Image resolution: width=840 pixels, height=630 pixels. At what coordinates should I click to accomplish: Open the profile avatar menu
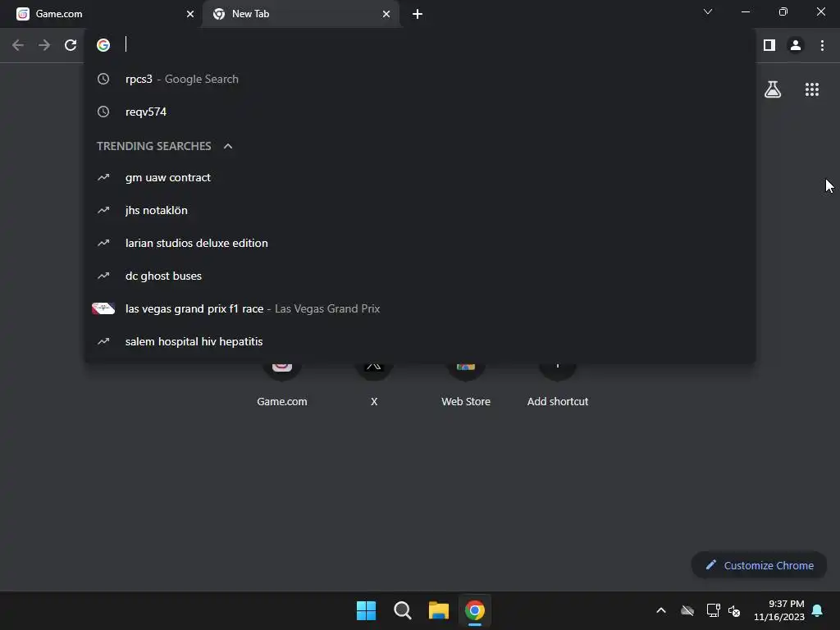point(796,45)
